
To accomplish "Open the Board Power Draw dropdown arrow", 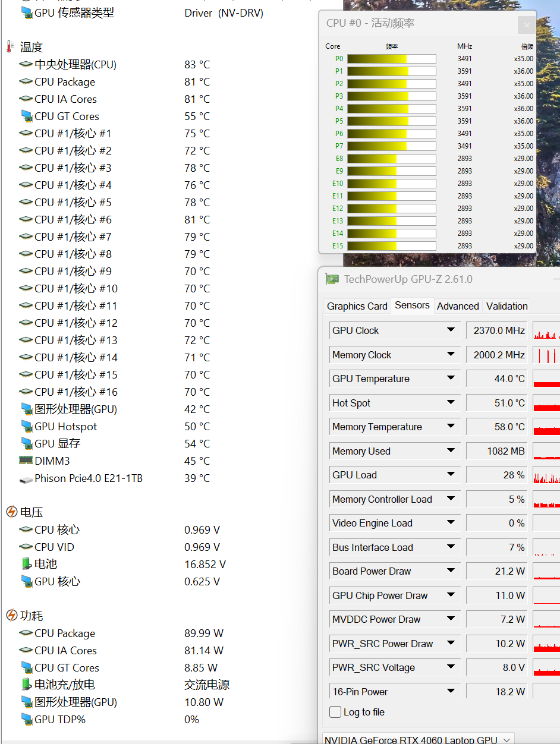I will click(451, 571).
